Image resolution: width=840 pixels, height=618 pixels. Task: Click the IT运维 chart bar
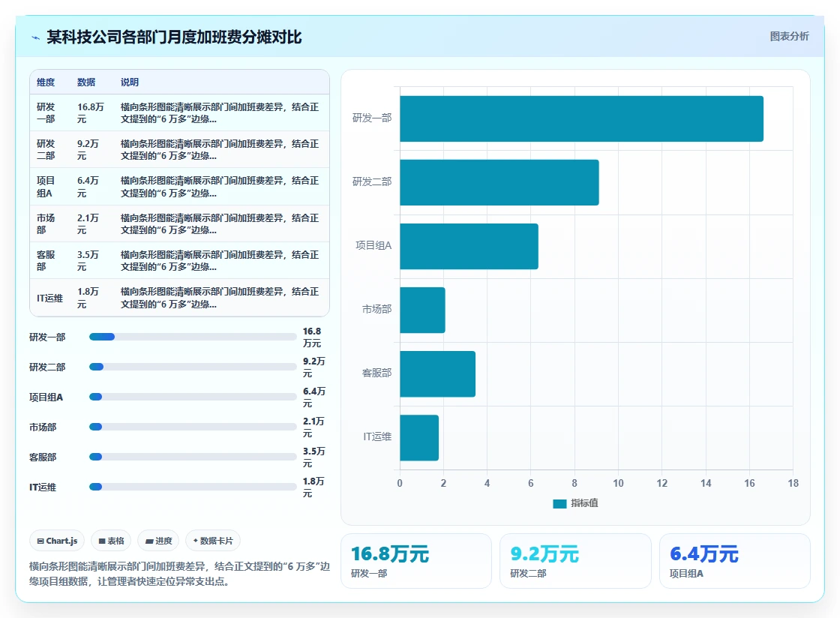click(419, 437)
